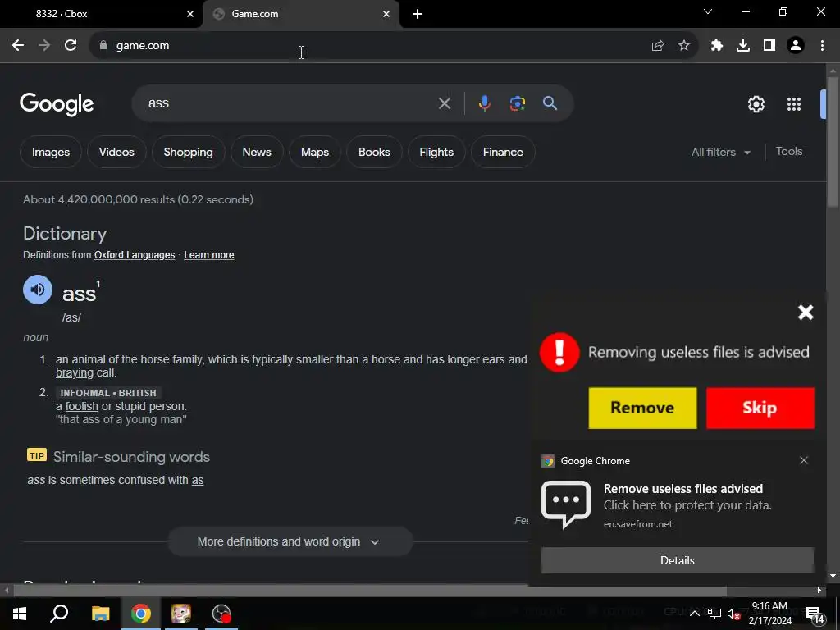Click the 'Remove useless files advised' notification text

click(x=683, y=489)
